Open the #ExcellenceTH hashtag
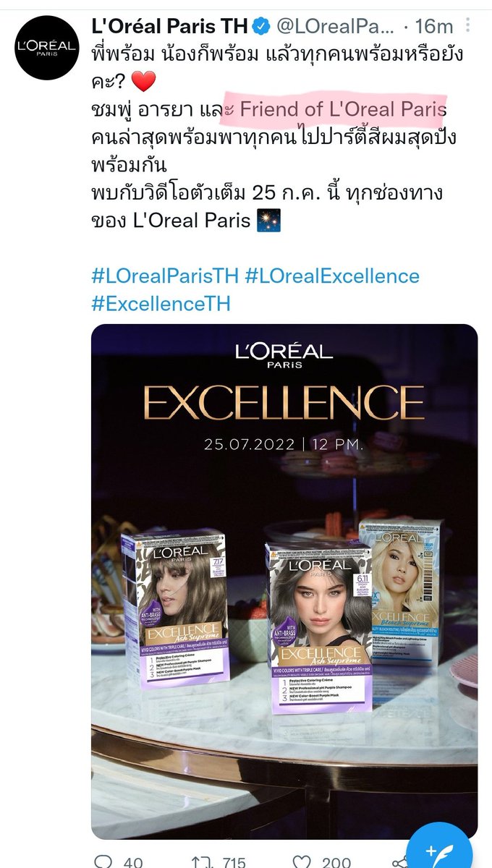Screen dimensions: 492x868 coord(161,303)
